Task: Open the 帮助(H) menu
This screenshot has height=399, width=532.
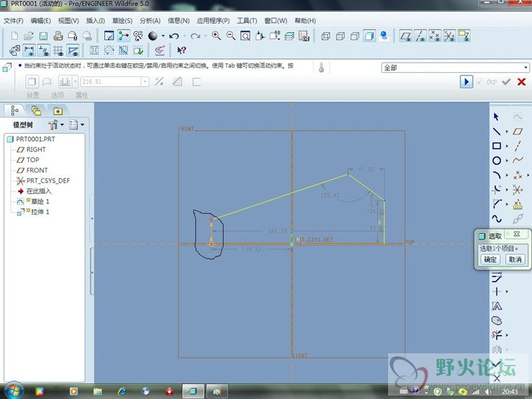Action: pyautogui.click(x=306, y=20)
